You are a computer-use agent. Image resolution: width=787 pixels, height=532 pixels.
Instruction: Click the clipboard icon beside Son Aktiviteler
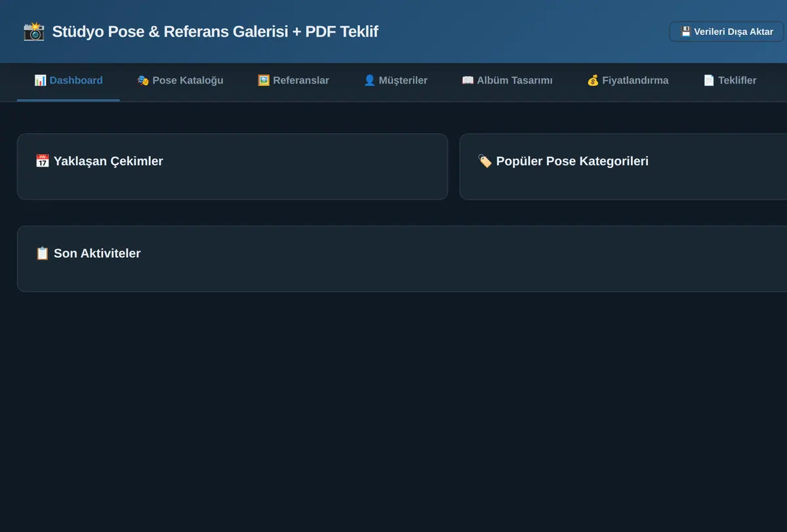(x=42, y=253)
